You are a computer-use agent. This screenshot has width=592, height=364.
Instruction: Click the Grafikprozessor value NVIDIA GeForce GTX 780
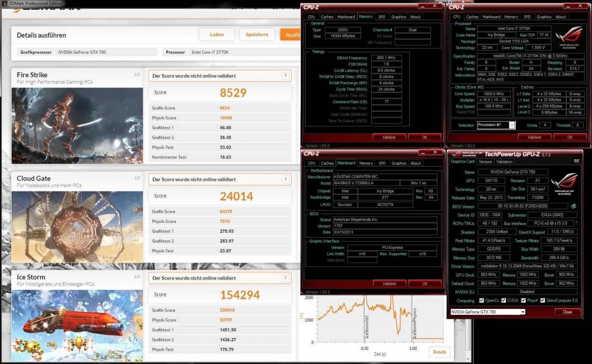[82, 52]
